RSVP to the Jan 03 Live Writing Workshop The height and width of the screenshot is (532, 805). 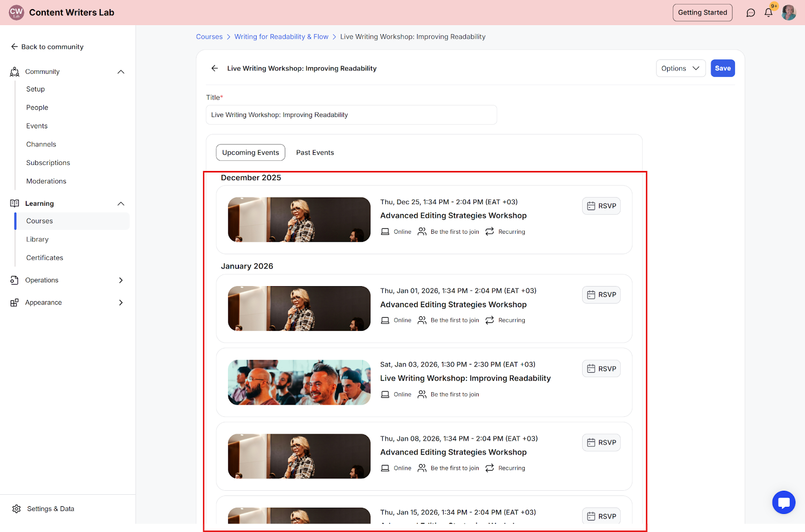tap(601, 369)
